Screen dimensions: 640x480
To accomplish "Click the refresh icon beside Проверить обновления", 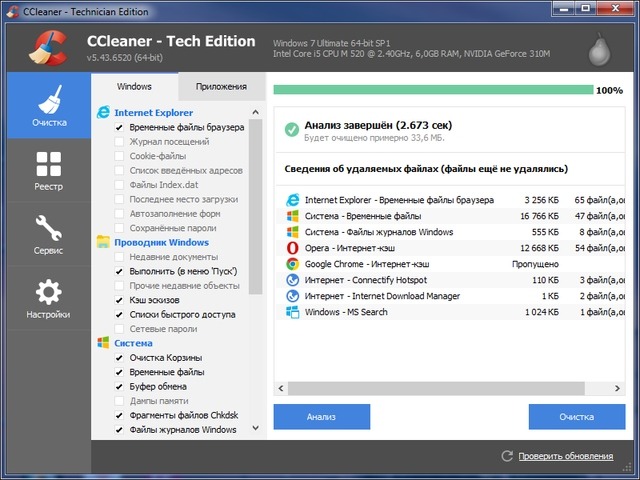I will (x=507, y=456).
